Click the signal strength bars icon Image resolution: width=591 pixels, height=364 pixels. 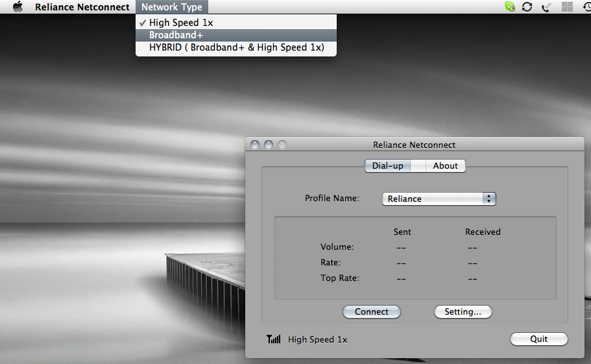click(x=273, y=339)
